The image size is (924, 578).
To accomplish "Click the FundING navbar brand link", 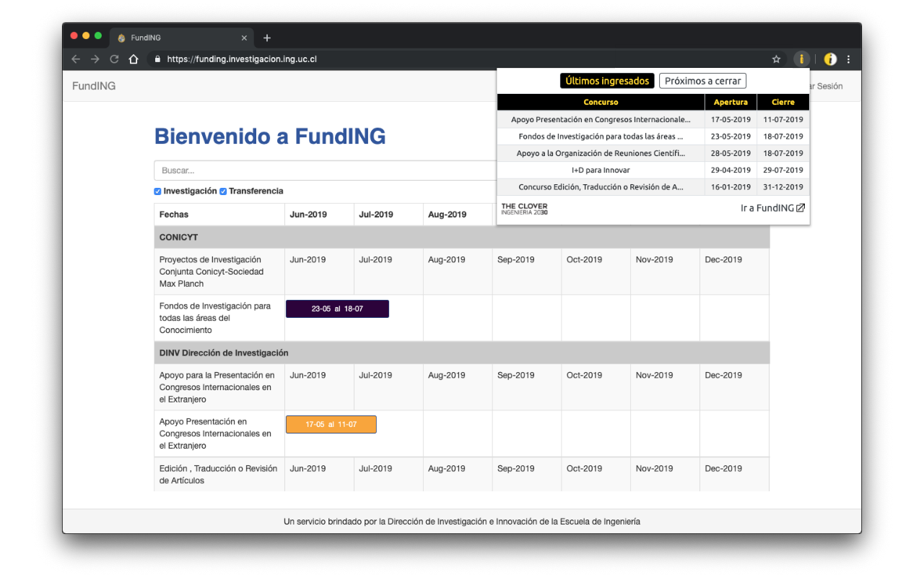I will pyautogui.click(x=94, y=86).
